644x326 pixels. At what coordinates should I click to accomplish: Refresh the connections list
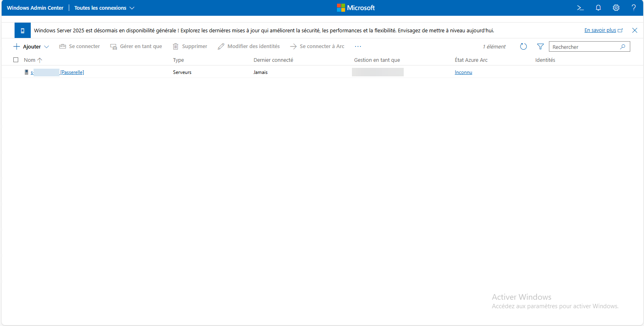click(x=523, y=46)
